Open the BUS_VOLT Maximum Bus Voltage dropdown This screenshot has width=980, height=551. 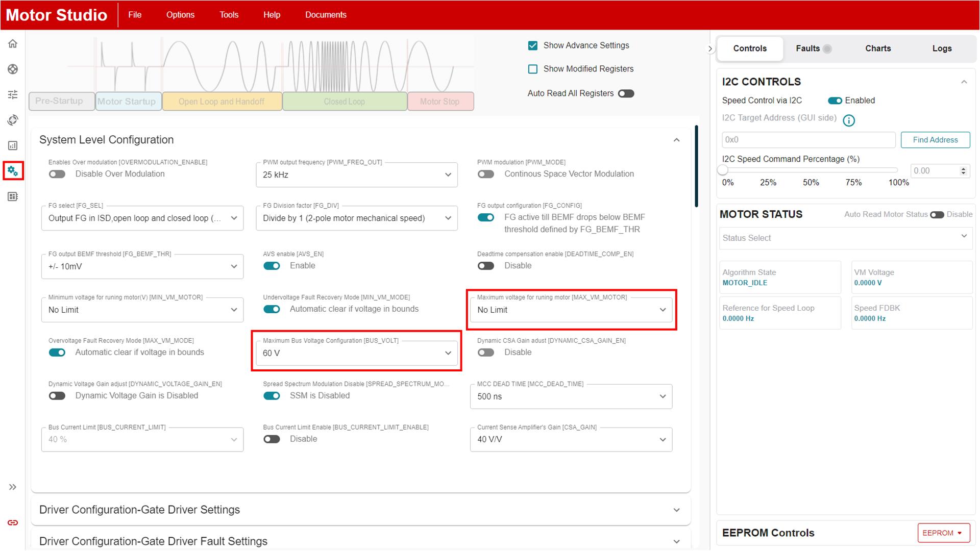(x=356, y=353)
